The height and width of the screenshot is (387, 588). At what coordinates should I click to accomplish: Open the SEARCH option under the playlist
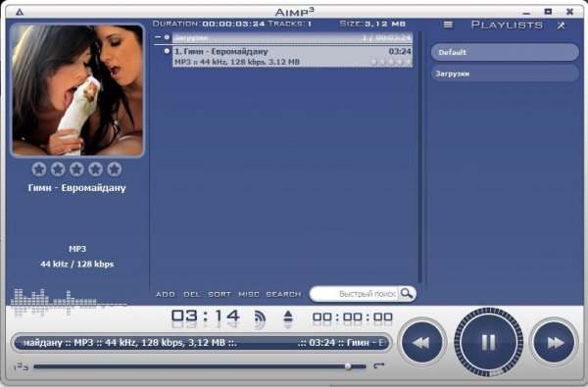pos(283,294)
